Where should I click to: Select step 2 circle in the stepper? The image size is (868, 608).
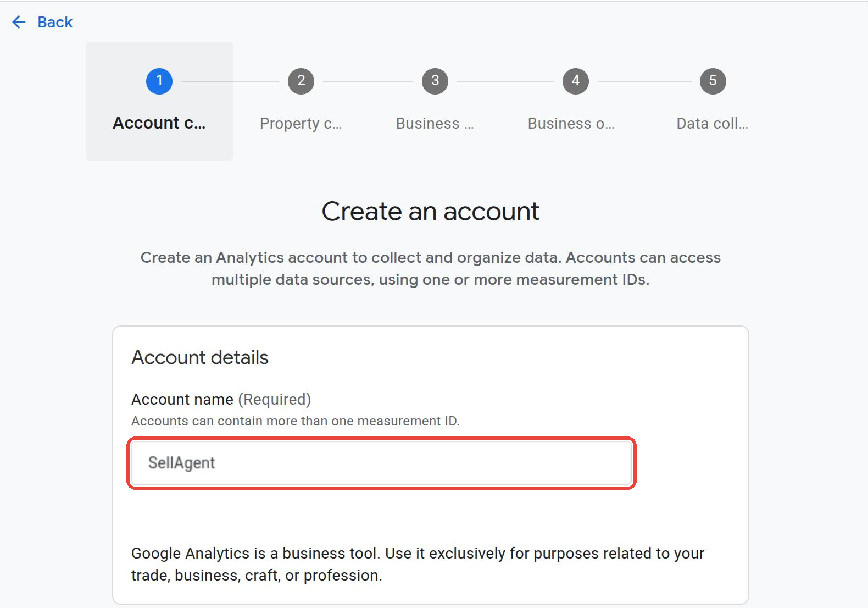[301, 81]
